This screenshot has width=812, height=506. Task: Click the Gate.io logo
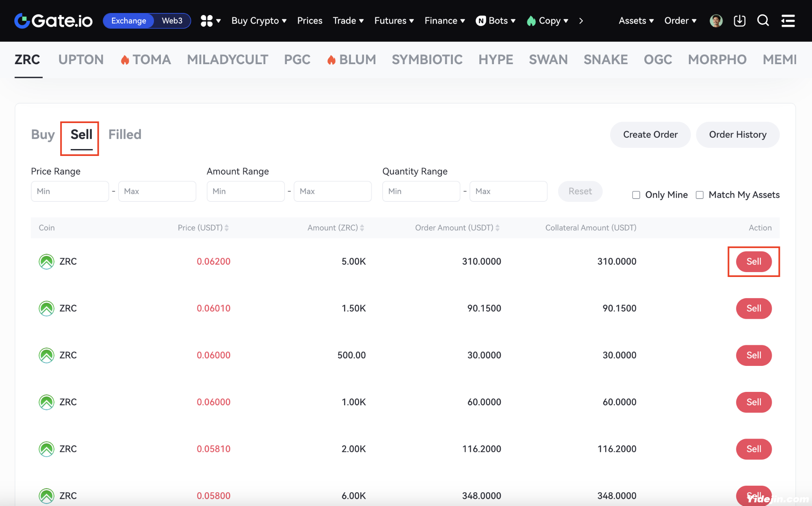coord(54,21)
